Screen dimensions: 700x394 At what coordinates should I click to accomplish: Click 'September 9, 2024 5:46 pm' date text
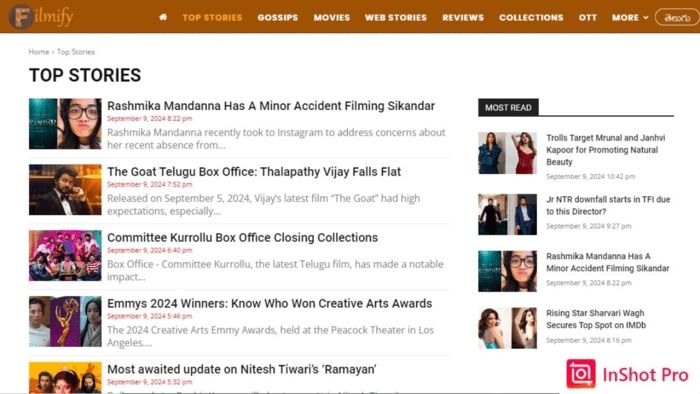(150, 316)
